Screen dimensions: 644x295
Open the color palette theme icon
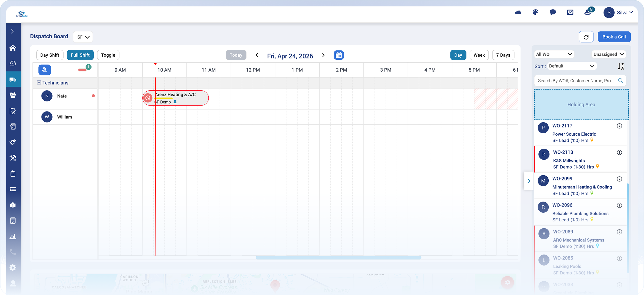[536, 12]
